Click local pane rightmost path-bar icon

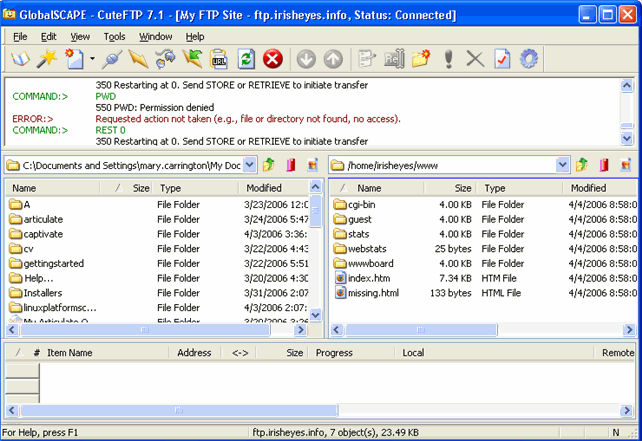pos(313,165)
